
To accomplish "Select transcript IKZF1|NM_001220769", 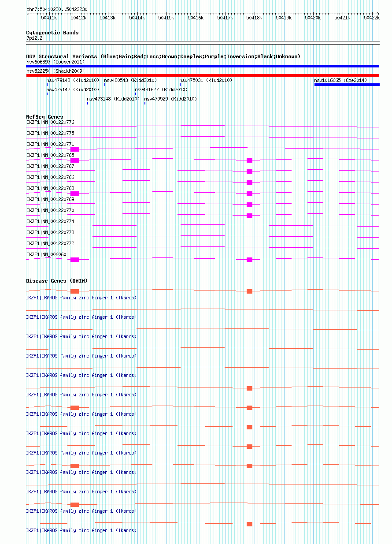I will tap(51, 199).
